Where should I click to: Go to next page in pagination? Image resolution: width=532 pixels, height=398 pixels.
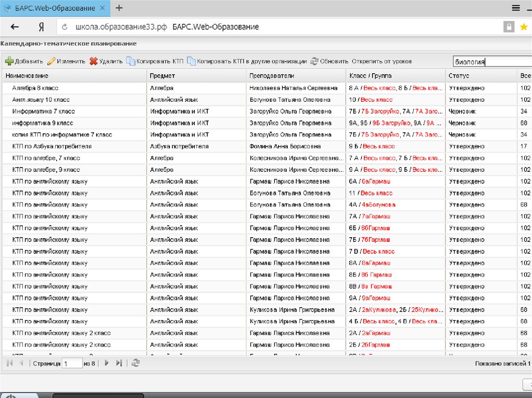point(107,363)
